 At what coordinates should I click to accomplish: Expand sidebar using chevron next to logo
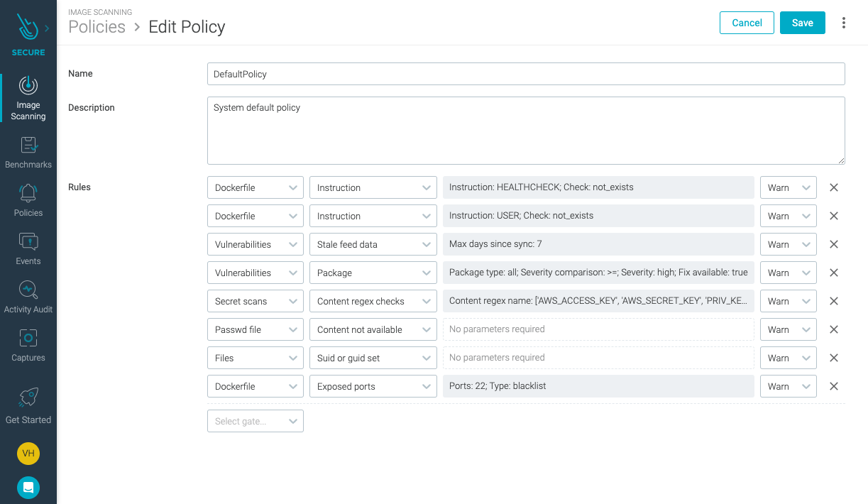(47, 28)
